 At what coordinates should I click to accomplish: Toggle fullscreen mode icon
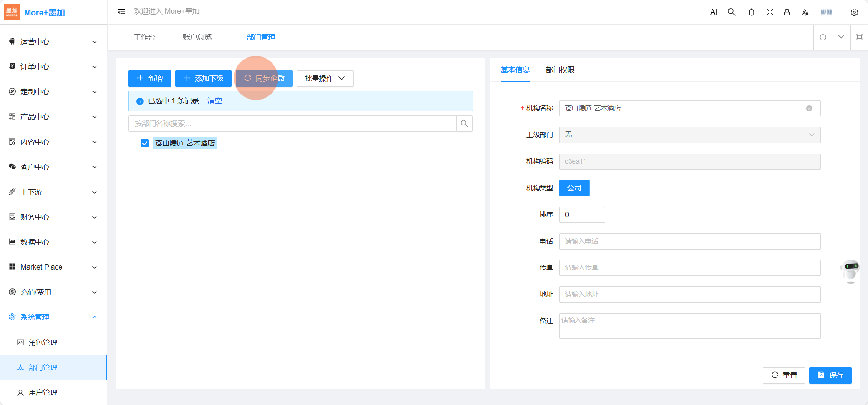click(770, 12)
